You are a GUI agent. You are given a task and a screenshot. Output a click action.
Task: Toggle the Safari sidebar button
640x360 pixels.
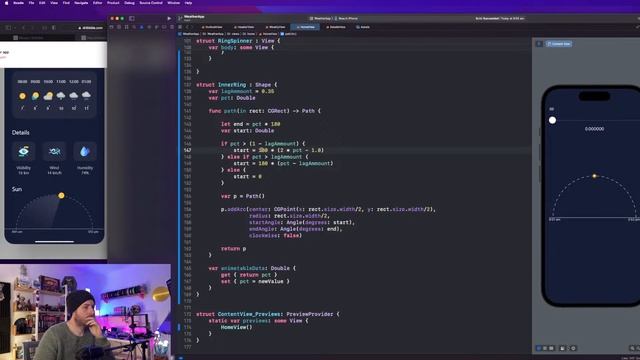9,28
